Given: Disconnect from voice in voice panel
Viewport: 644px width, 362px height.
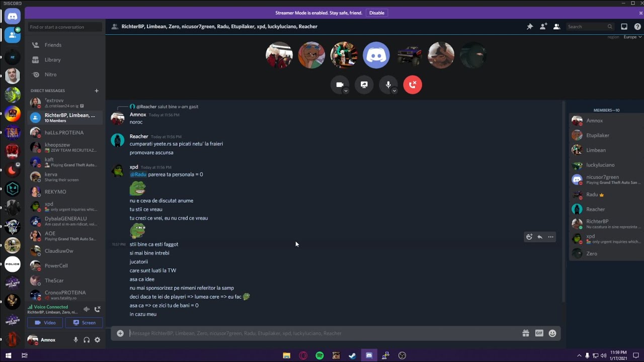Looking at the screenshot, I should pos(98,309).
